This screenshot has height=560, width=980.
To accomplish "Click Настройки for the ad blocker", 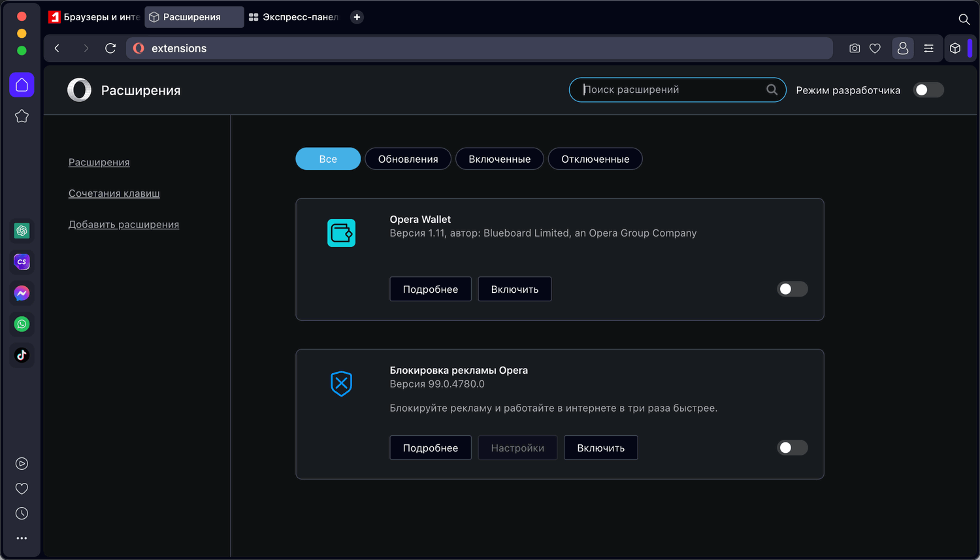I will coord(517,448).
